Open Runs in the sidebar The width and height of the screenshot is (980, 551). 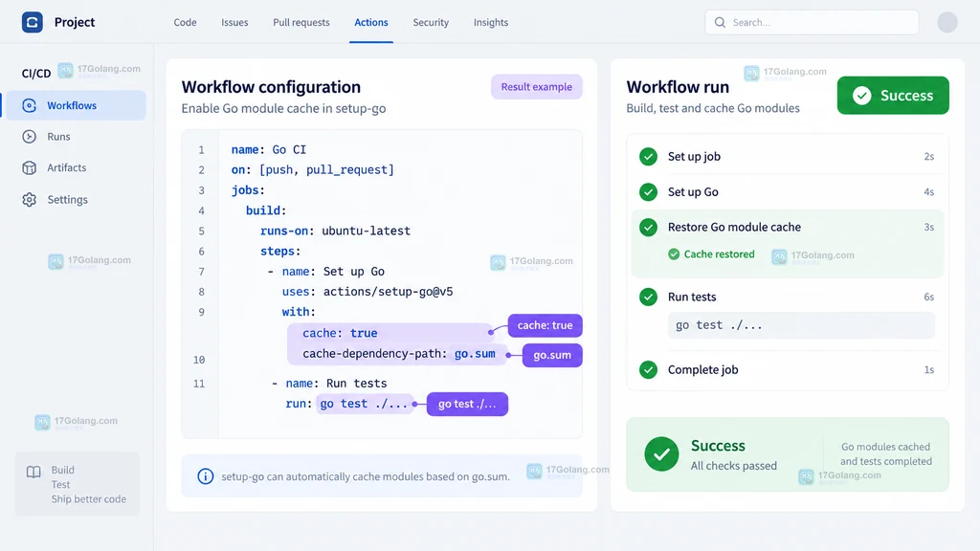click(x=75, y=136)
